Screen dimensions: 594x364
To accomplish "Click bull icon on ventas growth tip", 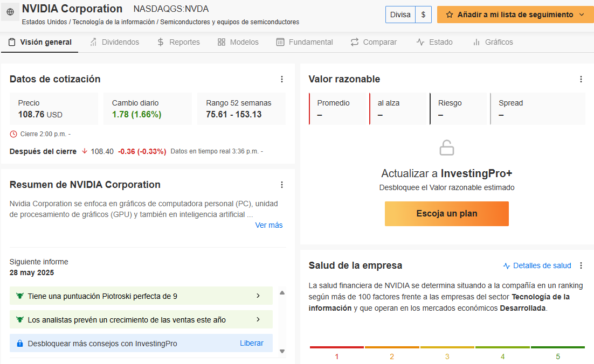I will tap(20, 320).
